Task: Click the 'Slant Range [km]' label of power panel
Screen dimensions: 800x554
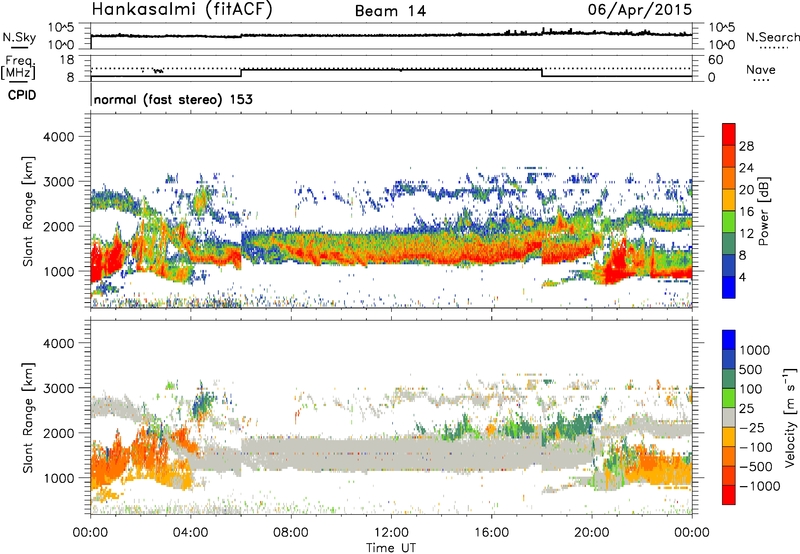Action: coord(28,211)
